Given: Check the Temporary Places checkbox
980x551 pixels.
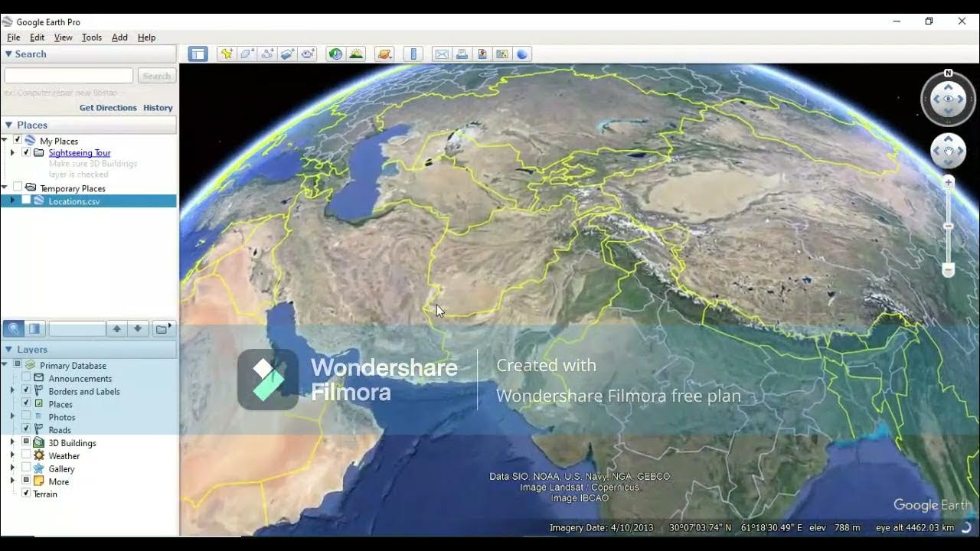Looking at the screenshot, I should tap(18, 187).
